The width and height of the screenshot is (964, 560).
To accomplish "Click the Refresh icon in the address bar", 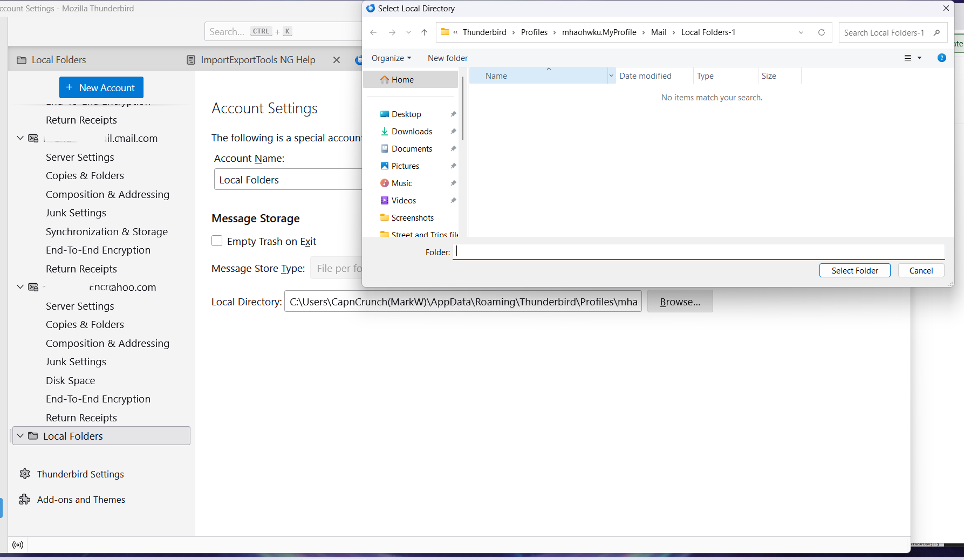I will (x=821, y=32).
